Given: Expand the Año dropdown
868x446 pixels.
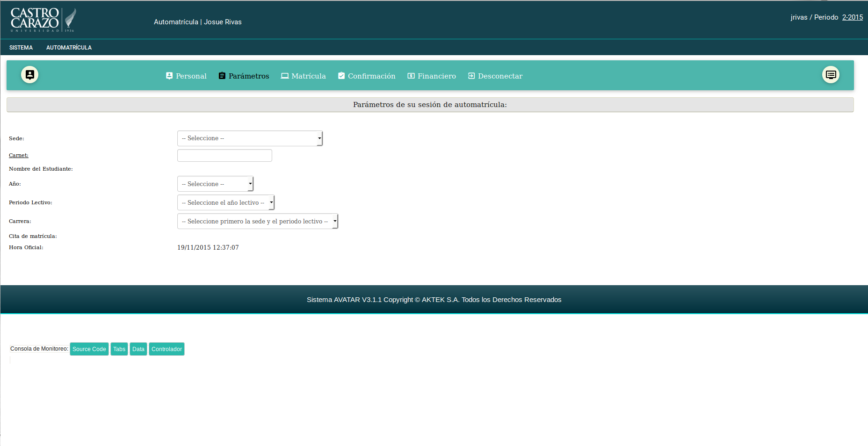Looking at the screenshot, I should 215,184.
